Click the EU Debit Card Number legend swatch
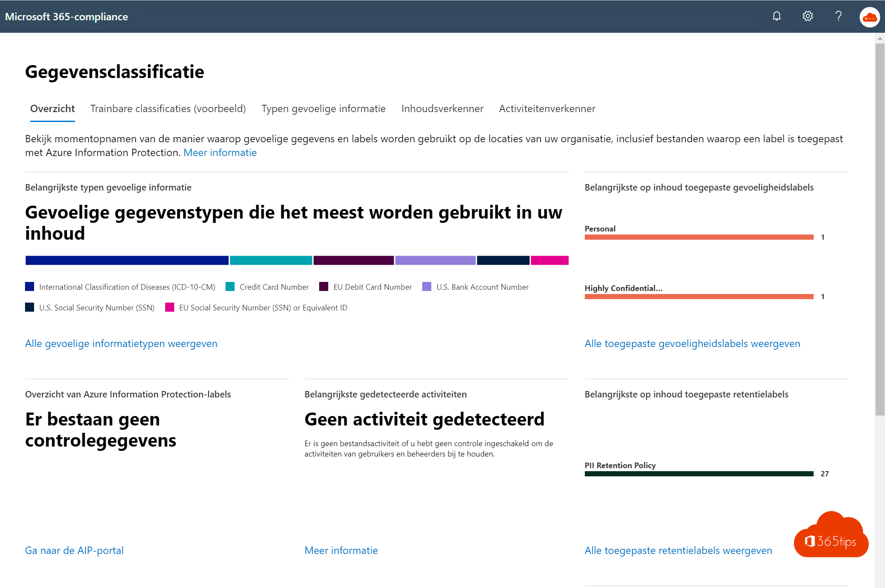885x588 pixels. (323, 287)
